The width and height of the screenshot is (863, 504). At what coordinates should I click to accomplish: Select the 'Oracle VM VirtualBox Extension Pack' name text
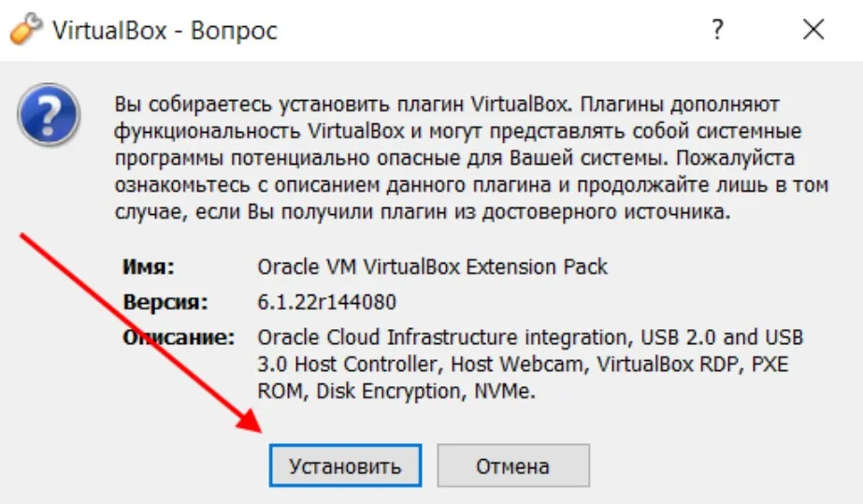point(432,266)
